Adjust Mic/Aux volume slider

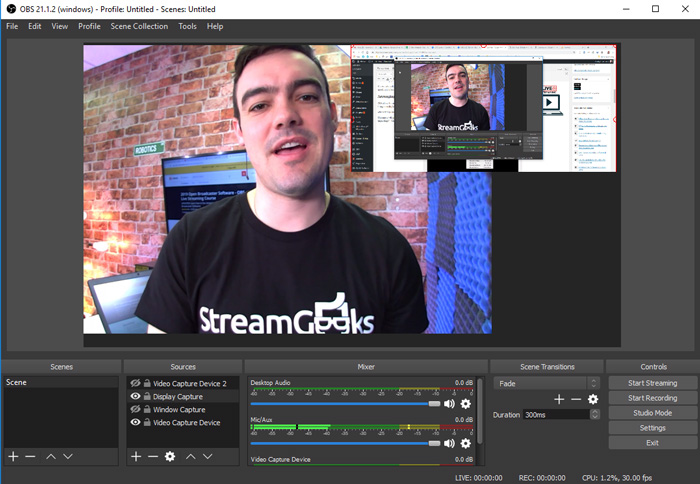(346, 443)
